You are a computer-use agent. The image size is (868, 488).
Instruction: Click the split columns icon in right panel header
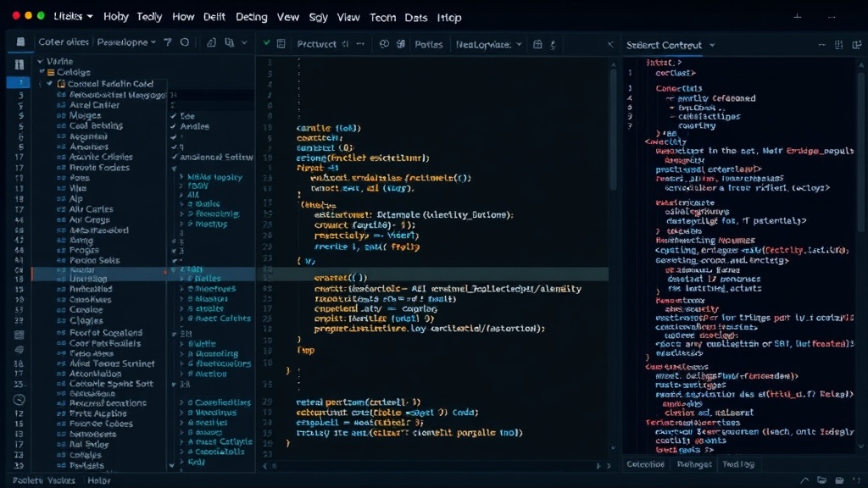[838, 45]
